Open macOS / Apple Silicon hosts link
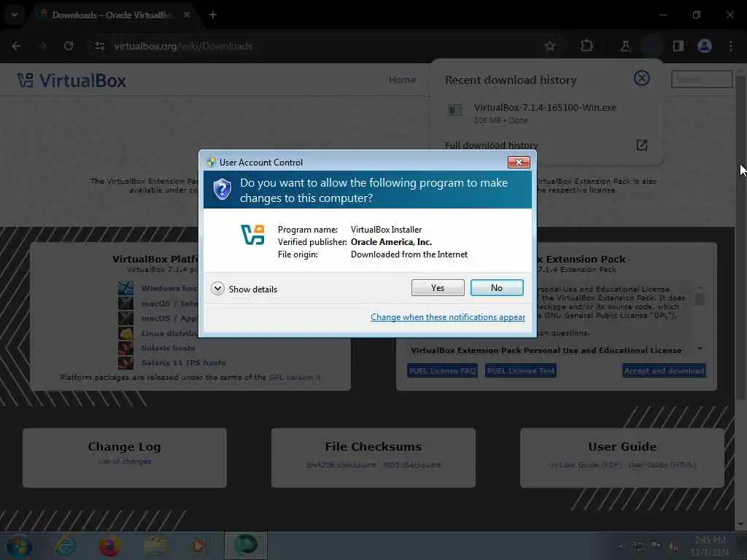 point(169,318)
